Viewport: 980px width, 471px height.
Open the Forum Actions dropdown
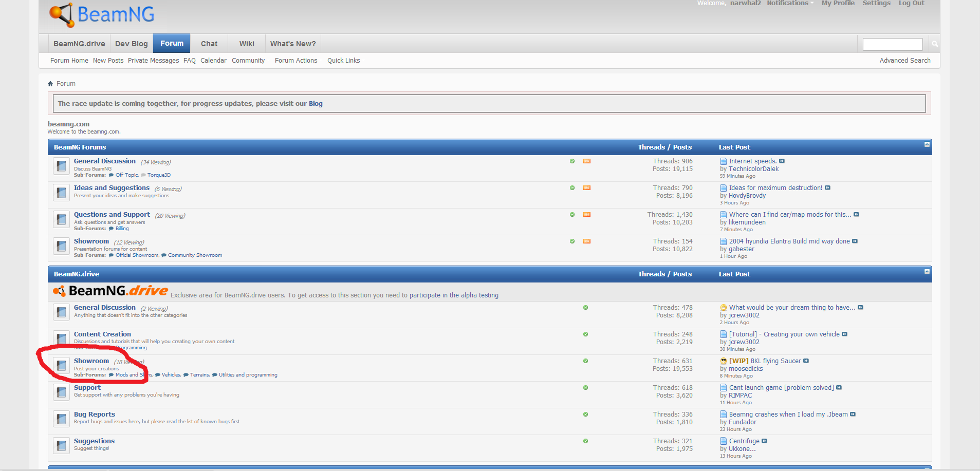point(296,61)
